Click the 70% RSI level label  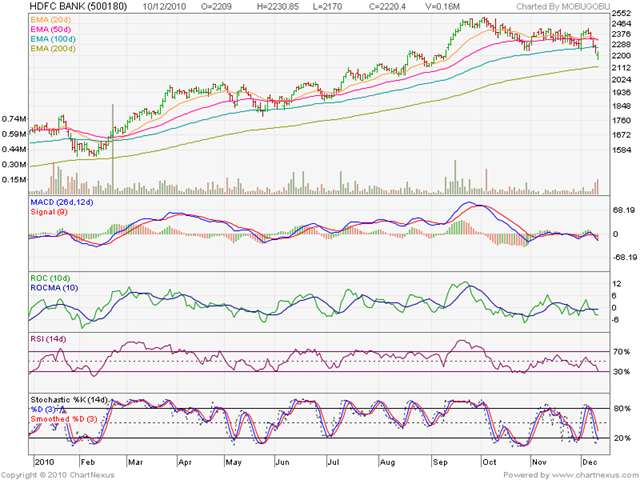622,352
